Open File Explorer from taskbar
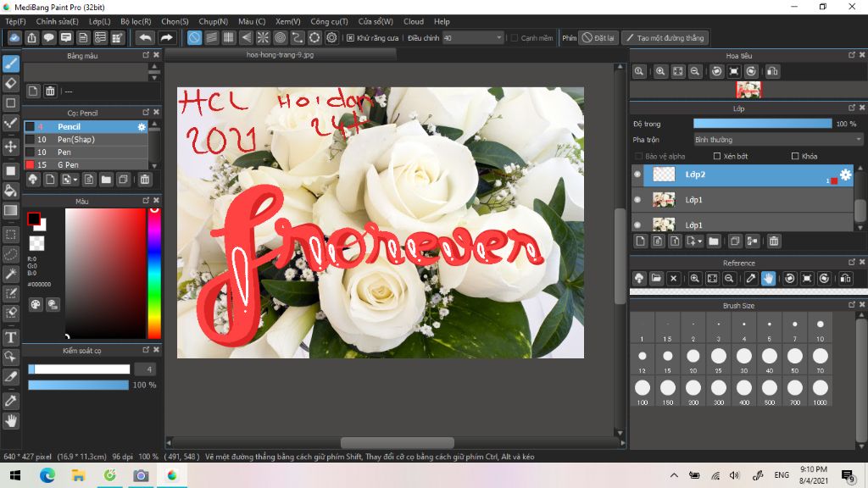 click(x=78, y=475)
